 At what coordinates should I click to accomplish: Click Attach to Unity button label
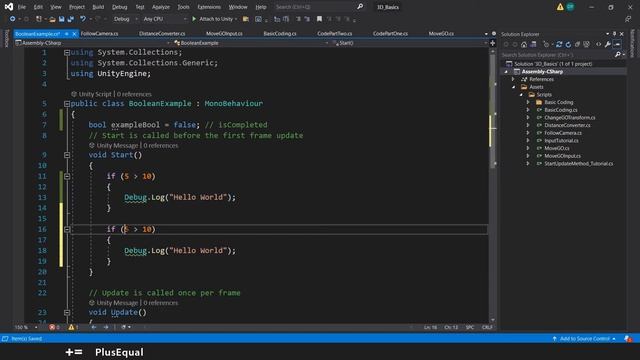click(216, 19)
